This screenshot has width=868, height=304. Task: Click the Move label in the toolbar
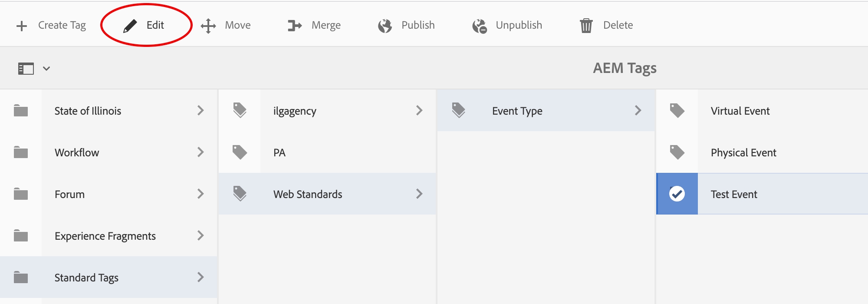(238, 25)
